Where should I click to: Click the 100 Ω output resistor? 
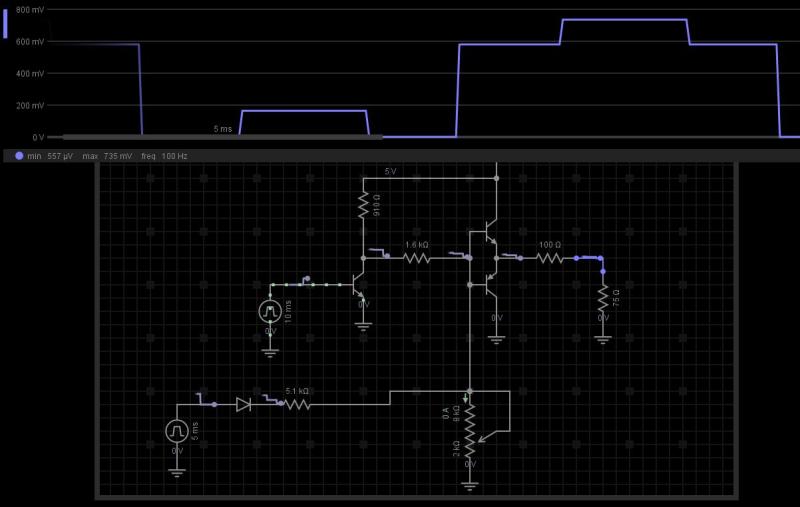[549, 258]
